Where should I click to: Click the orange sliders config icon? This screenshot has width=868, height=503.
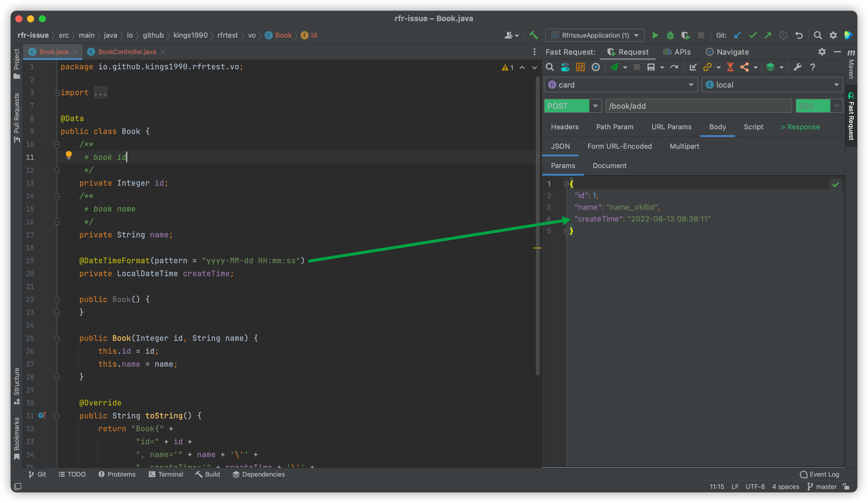tap(580, 67)
